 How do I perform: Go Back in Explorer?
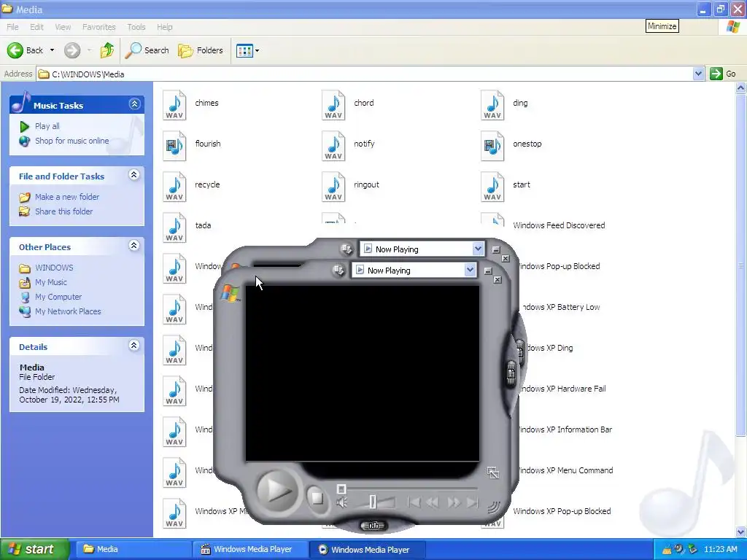point(25,50)
